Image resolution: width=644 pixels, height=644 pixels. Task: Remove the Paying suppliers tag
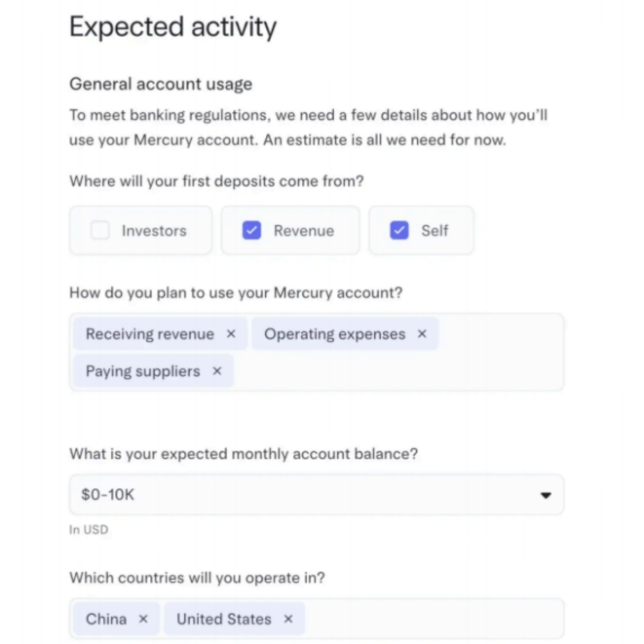coord(217,371)
